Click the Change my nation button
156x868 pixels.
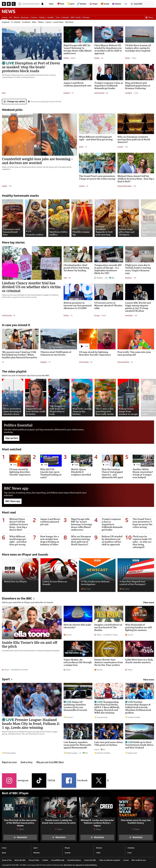(x=14, y=101)
